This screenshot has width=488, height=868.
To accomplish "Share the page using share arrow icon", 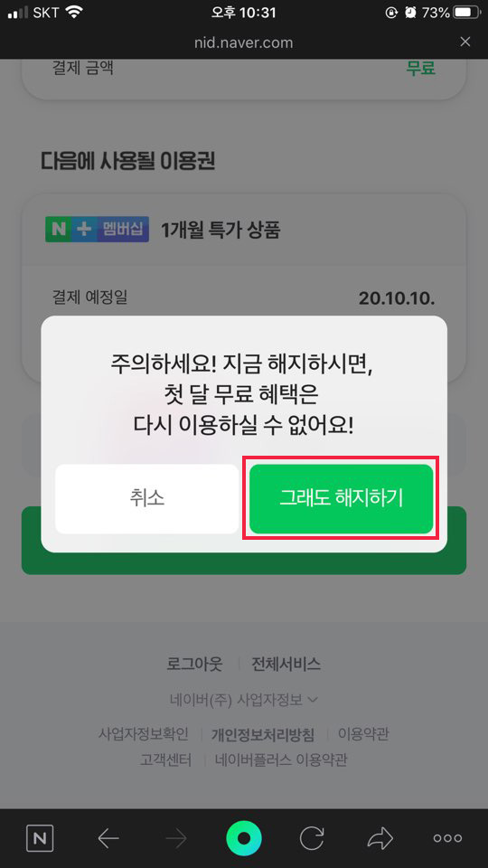I will click(380, 839).
